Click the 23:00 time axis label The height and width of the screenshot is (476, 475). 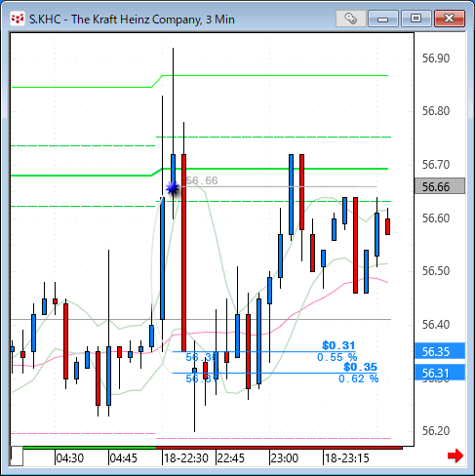(x=285, y=458)
